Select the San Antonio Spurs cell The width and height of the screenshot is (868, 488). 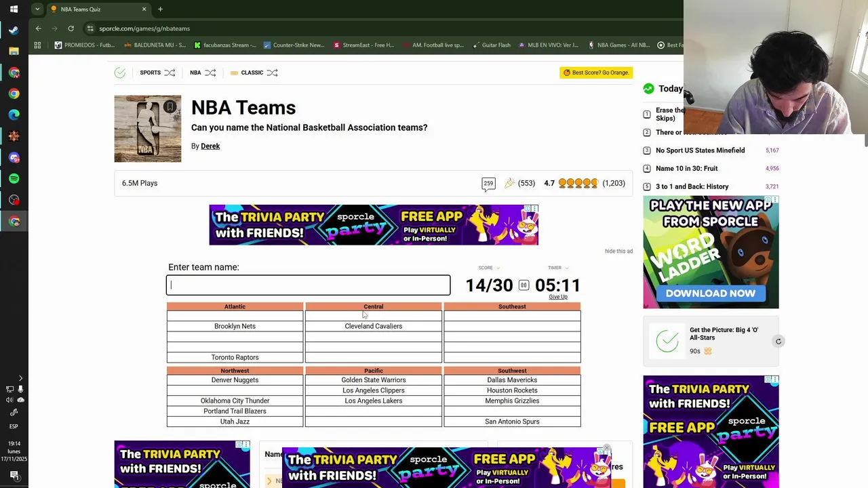[512, 422]
